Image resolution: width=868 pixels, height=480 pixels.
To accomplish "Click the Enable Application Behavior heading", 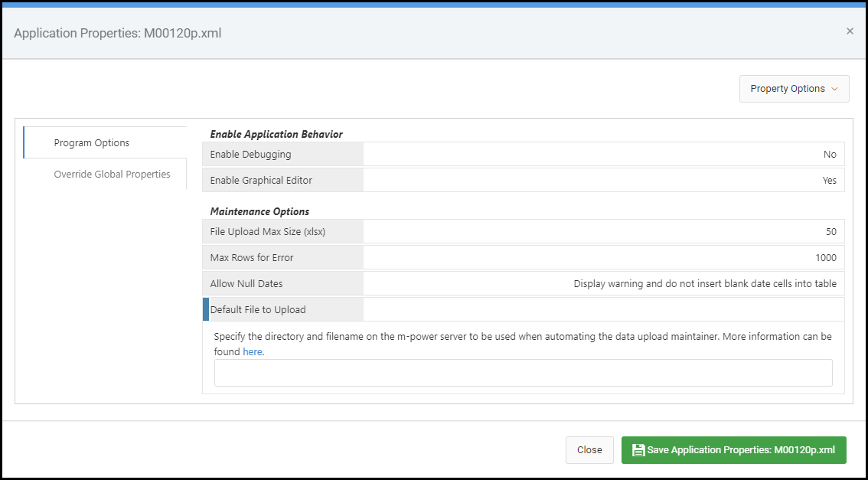I will 276,135.
